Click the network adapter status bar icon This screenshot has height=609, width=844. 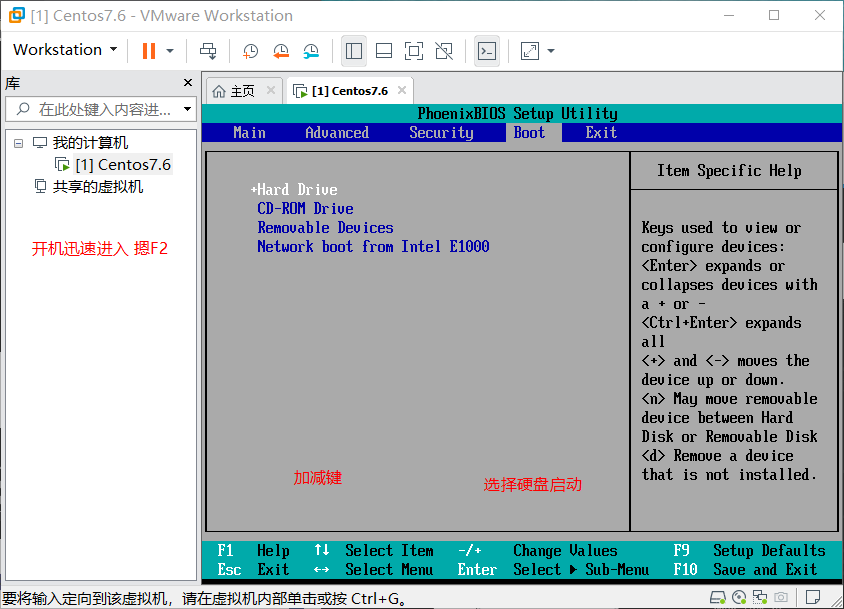click(x=760, y=597)
